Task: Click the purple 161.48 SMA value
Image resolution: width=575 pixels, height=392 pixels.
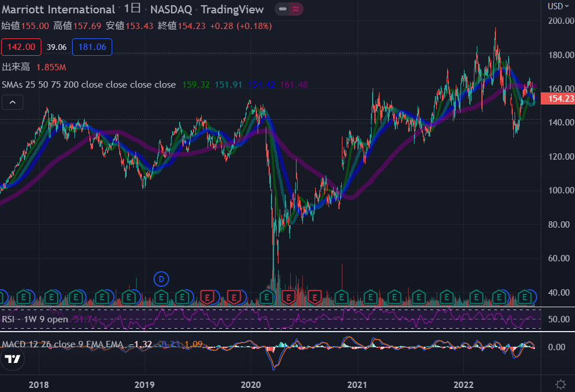Action: pos(294,85)
